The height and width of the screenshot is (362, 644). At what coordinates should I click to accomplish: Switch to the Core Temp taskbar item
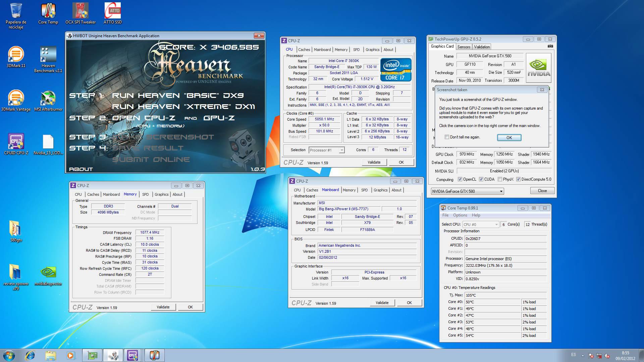point(154,355)
